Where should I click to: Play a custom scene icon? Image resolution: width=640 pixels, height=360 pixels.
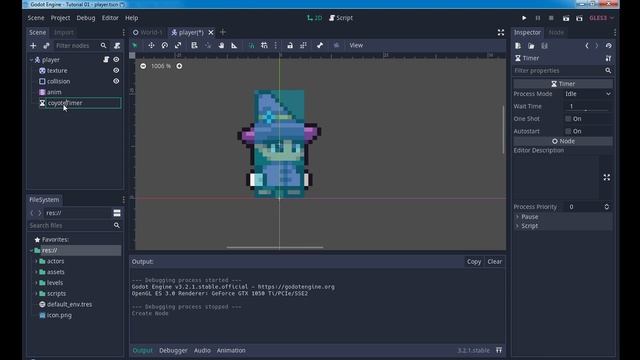[x=579, y=18]
